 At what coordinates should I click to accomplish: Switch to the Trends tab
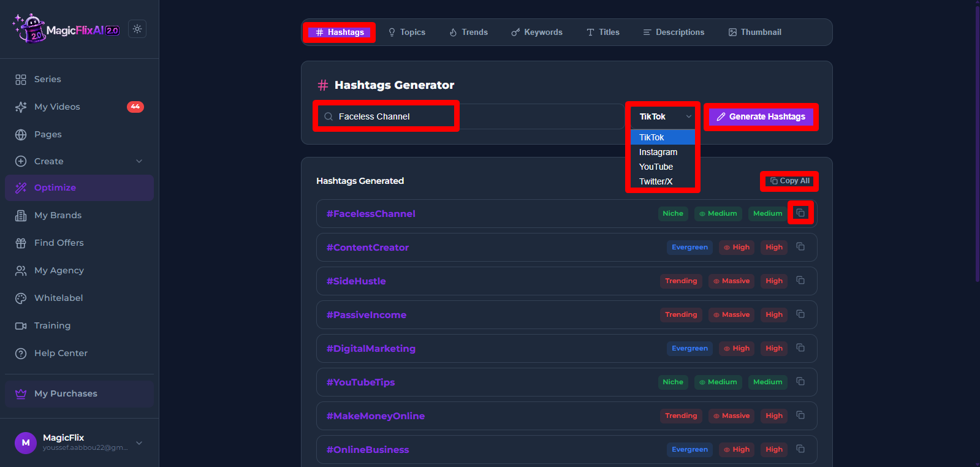pyautogui.click(x=469, y=32)
